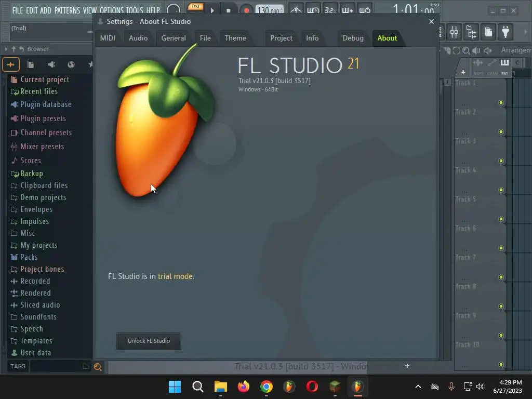Switch to the Audio settings tab
This screenshot has width=532, height=399.
point(138,38)
